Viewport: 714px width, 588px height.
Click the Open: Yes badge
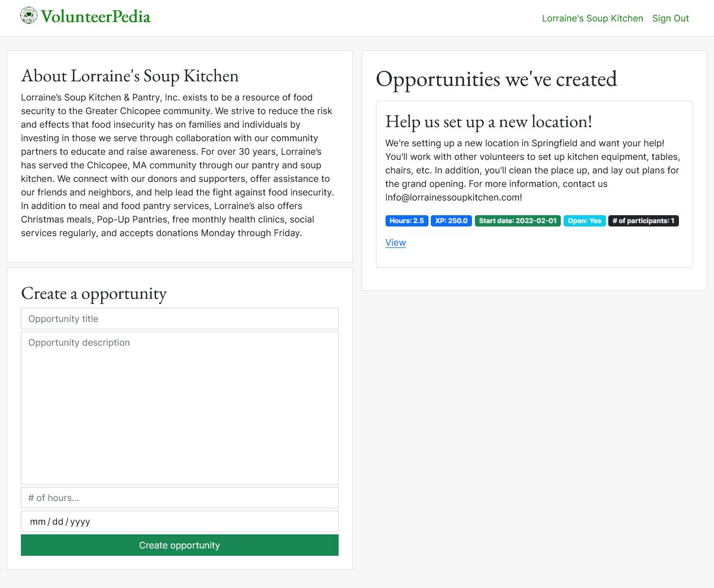(x=585, y=221)
